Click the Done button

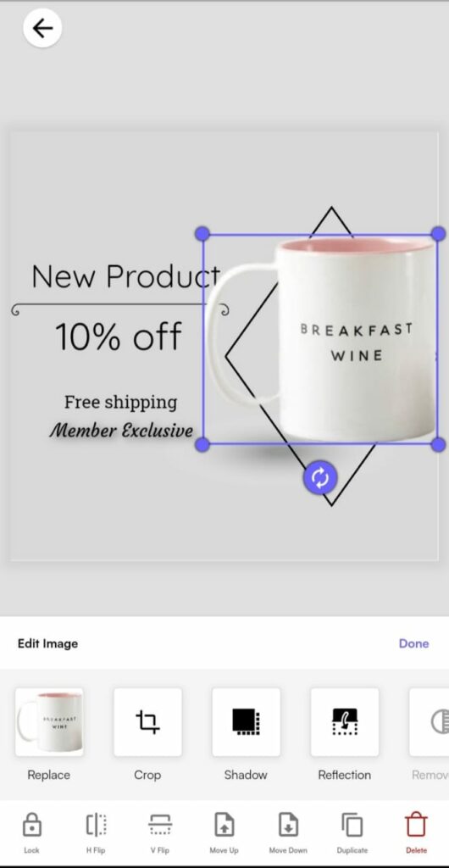(x=413, y=643)
